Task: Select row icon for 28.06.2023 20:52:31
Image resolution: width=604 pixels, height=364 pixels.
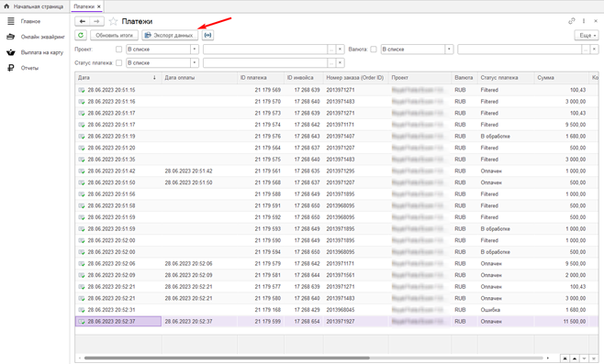Action: coord(82,310)
